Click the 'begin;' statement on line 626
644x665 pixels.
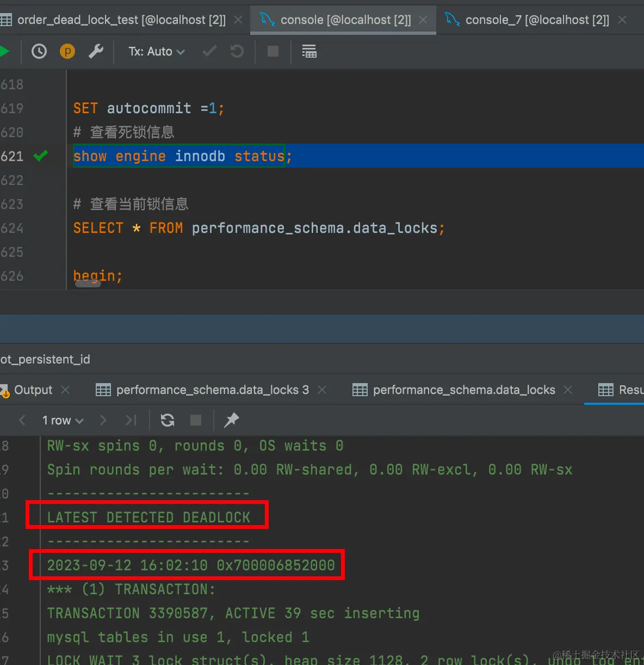[98, 276]
